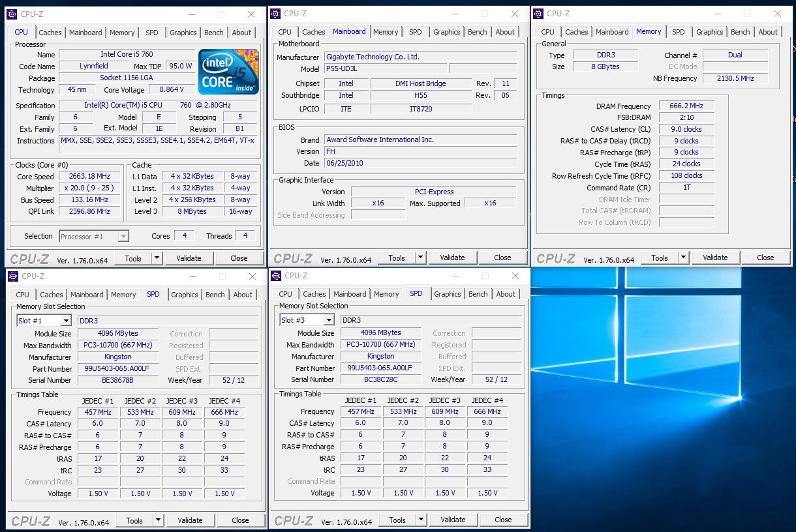Click the CPU-Z app icon in the Slot #3 SPD window title bar

pyautogui.click(x=276, y=276)
